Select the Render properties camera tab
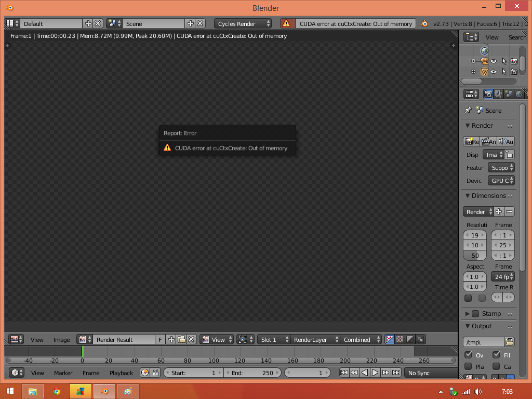The width and height of the screenshot is (532, 399). (x=488, y=94)
